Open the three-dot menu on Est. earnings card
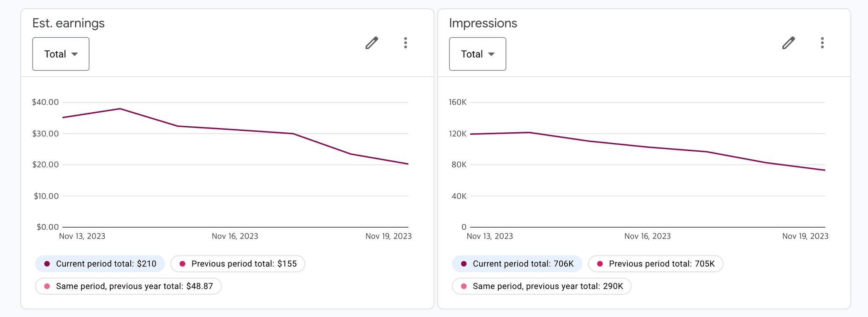 tap(406, 43)
